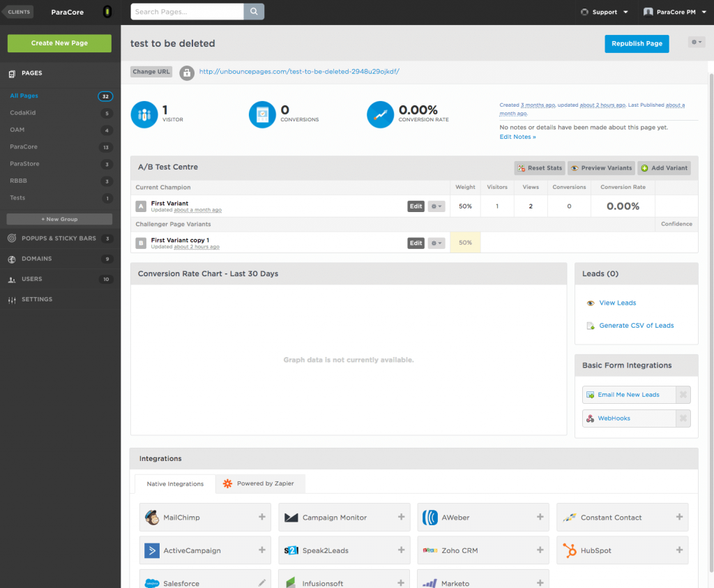Add HubSpot via plus icon
This screenshot has height=588, width=714.
click(679, 550)
